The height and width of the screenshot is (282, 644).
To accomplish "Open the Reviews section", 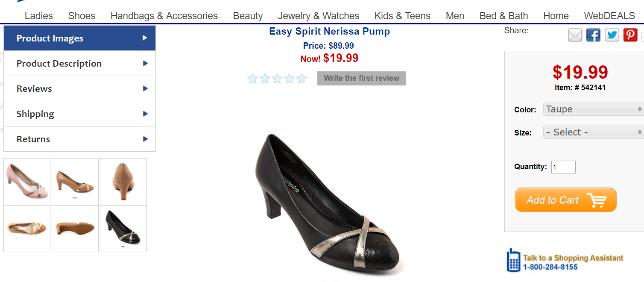I will [x=79, y=89].
